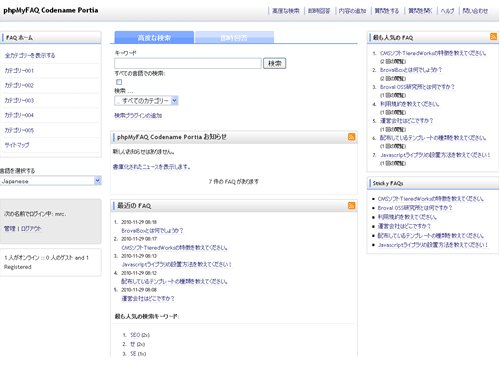The image size is (500, 375).
Task: Open the 管理 admin link
Action: [9, 229]
